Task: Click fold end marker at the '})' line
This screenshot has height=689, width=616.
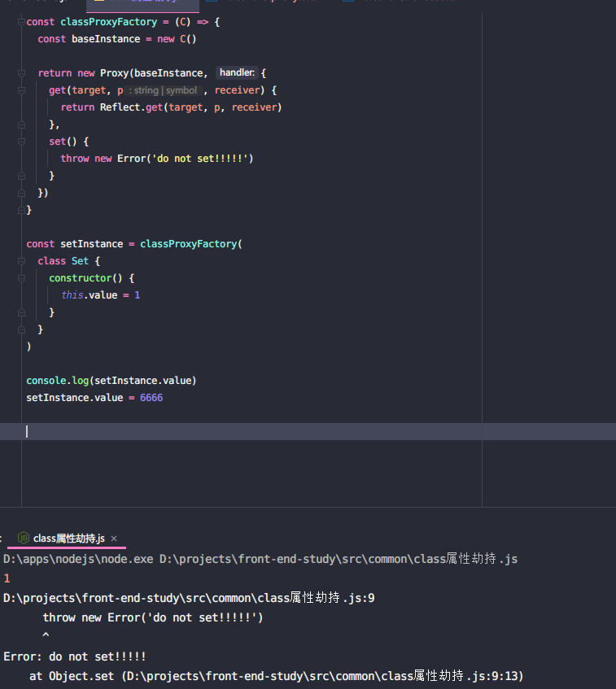Action: [21, 193]
